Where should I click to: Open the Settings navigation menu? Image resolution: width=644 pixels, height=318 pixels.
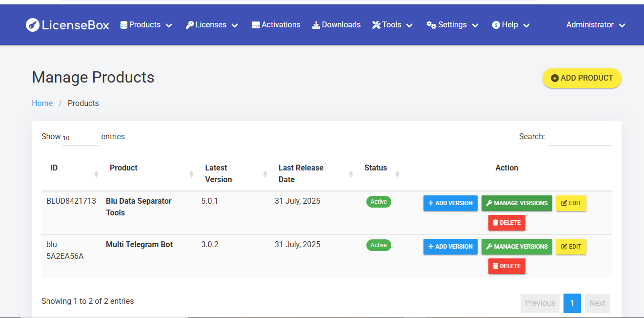click(452, 25)
